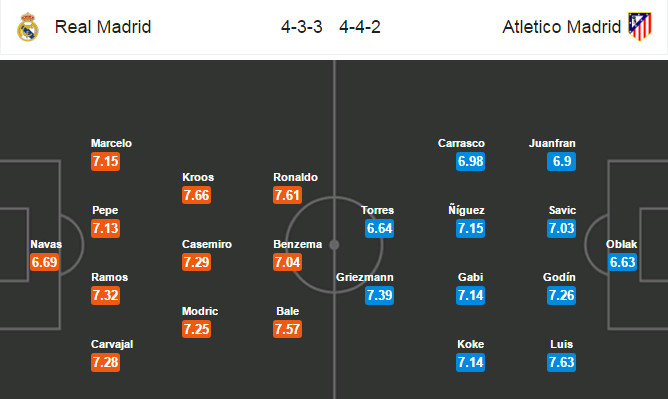
Task: Select Ronaldo's 7.61 rating badge
Action: click(x=288, y=195)
